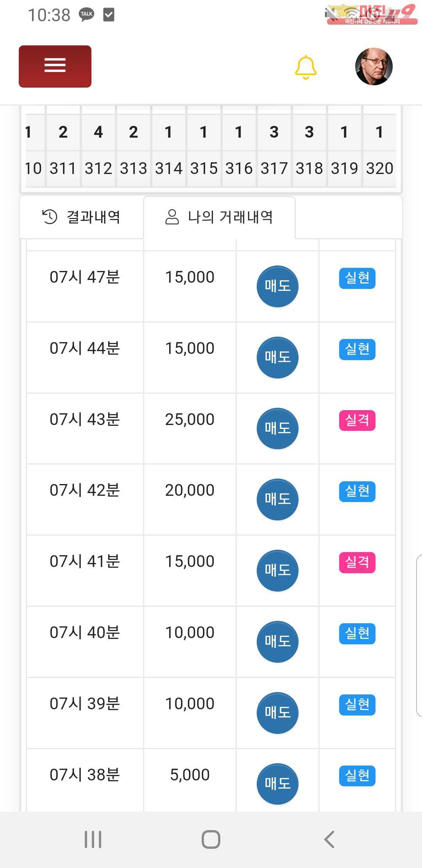
Task: Open the red hamburger menu
Action: coord(55,66)
